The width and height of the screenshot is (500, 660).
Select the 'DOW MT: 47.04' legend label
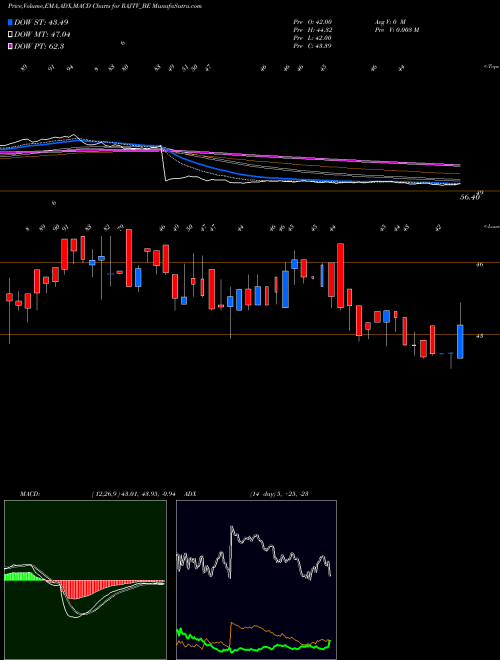pyautogui.click(x=43, y=35)
